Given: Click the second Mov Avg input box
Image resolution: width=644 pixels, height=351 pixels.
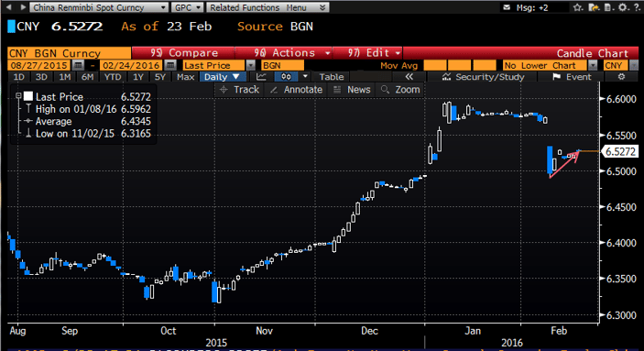Looking at the screenshot, I should click(x=459, y=65).
